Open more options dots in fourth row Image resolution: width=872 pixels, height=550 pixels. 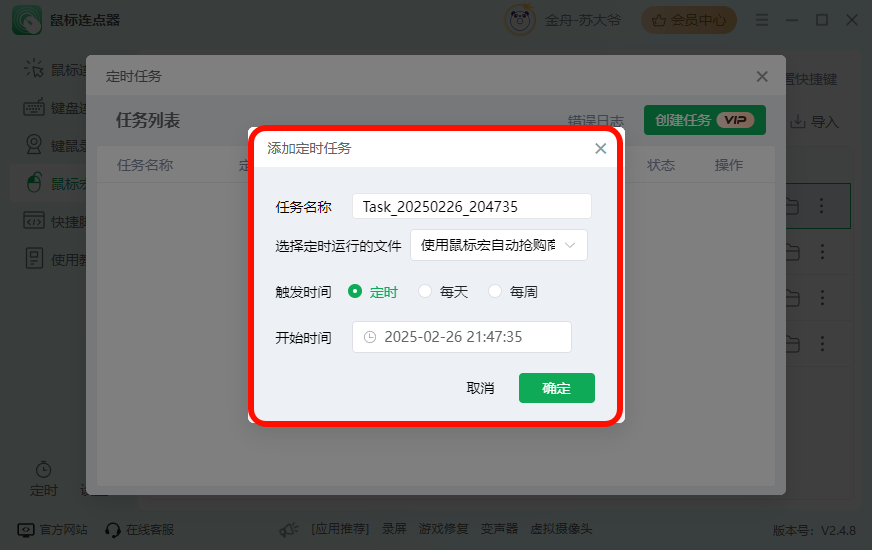[x=823, y=344]
